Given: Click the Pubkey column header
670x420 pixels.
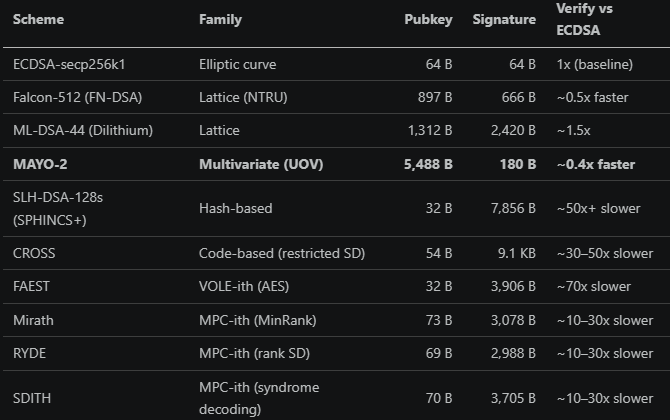Looking at the screenshot, I should [428, 19].
